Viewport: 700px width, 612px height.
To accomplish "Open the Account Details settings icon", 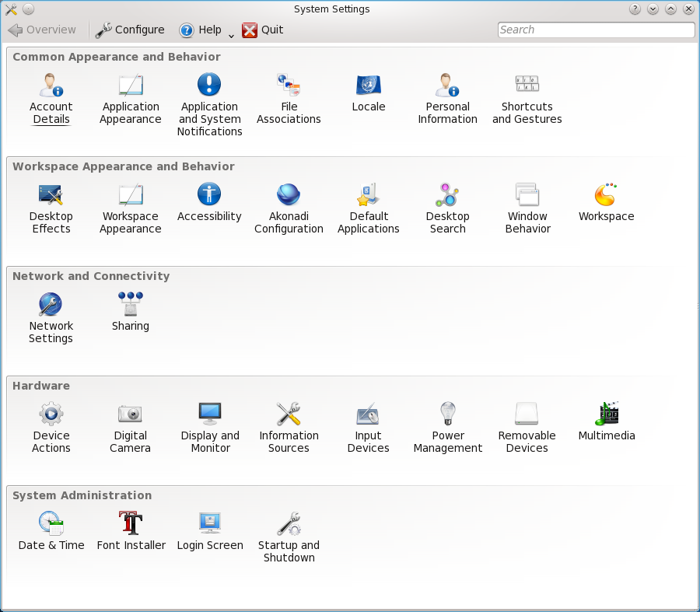I will pyautogui.click(x=51, y=100).
